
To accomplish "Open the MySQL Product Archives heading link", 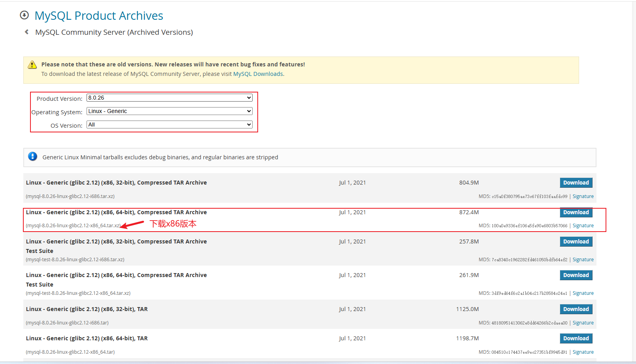I will (99, 16).
